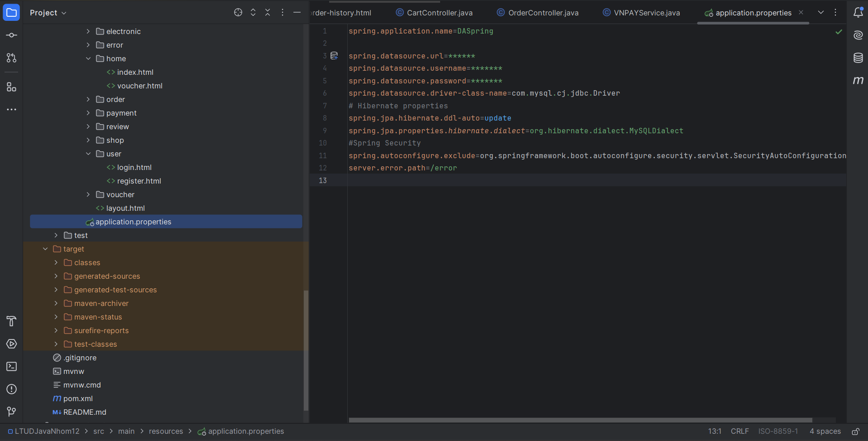Image resolution: width=868 pixels, height=441 pixels.
Task: Show more tool windows ellipsis
Action: click(11, 109)
